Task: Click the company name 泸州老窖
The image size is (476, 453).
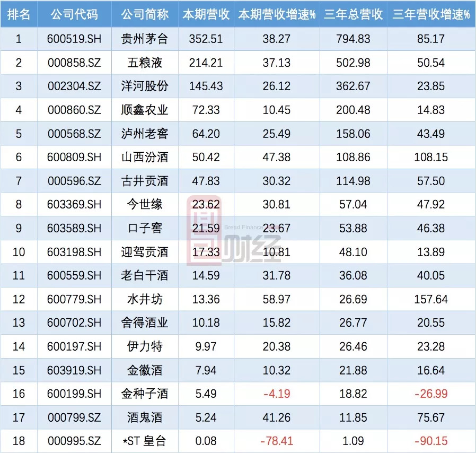Action: click(x=145, y=134)
